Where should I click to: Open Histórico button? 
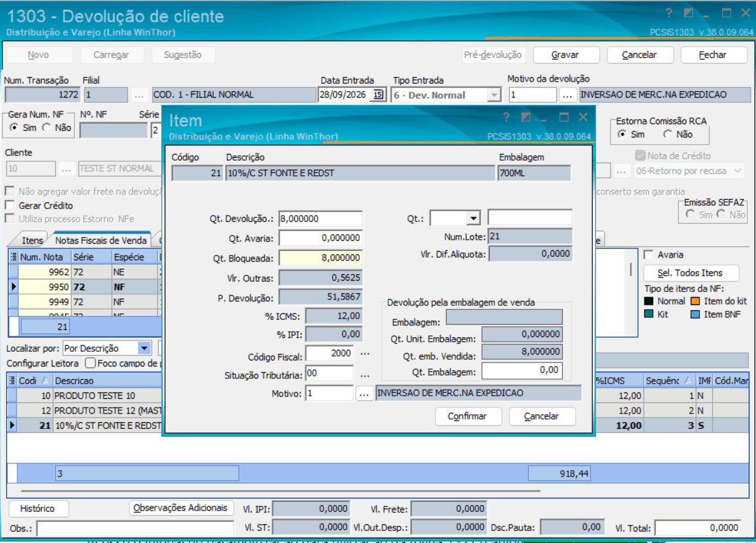[x=38, y=508]
